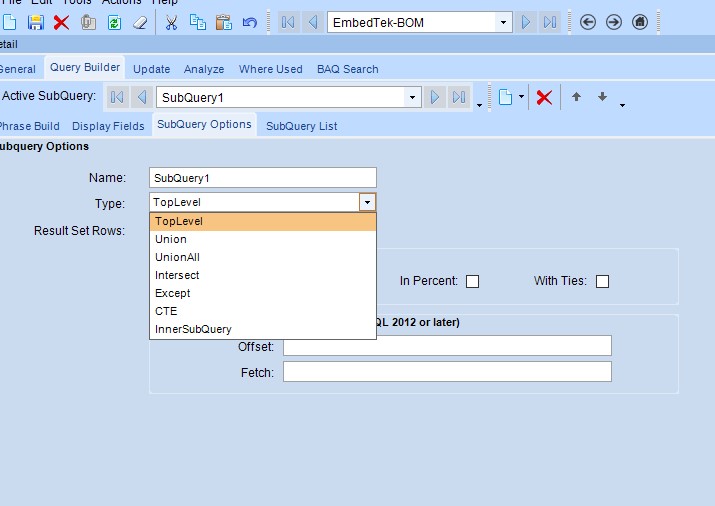Open subquery navigation toolbar overflow arrow
The width and height of the screenshot is (715, 506).
tap(479, 105)
